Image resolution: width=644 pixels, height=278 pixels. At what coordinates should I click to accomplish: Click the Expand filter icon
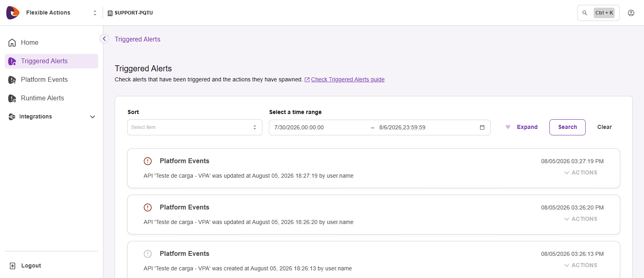[508, 127]
